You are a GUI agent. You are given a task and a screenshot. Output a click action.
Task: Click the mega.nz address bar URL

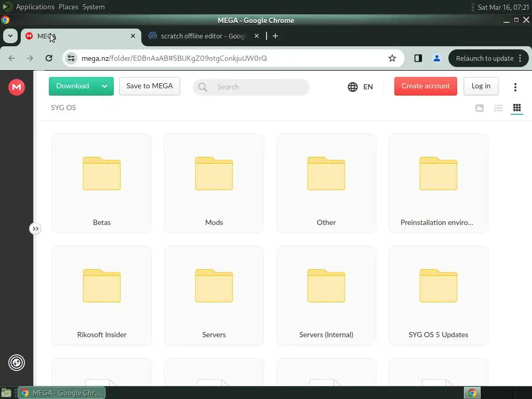pos(174,58)
